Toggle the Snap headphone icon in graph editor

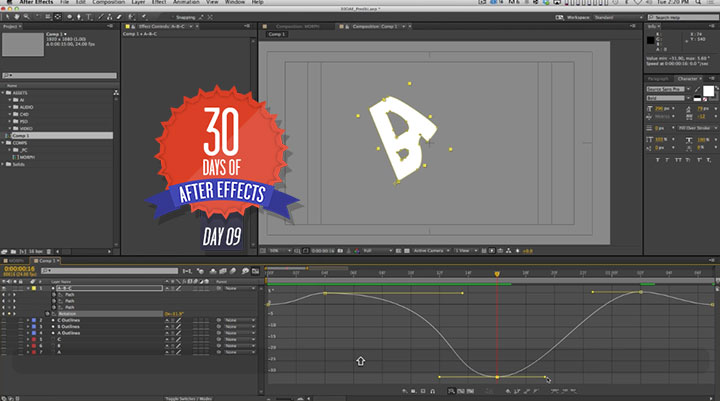(x=432, y=391)
